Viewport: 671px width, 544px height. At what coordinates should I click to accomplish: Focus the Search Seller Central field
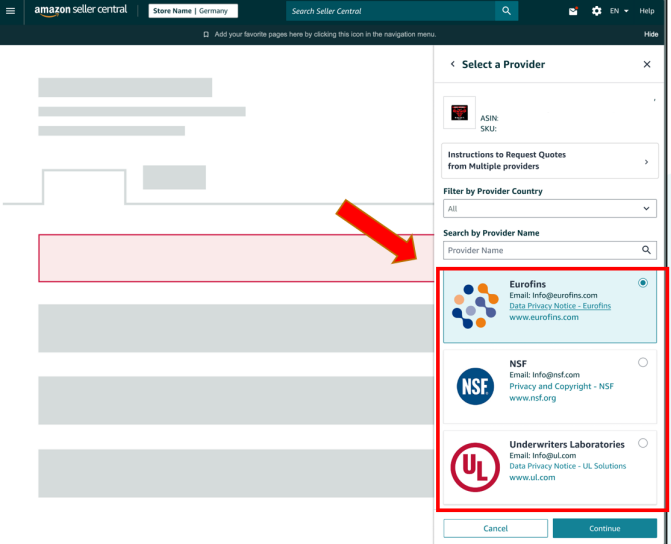390,11
